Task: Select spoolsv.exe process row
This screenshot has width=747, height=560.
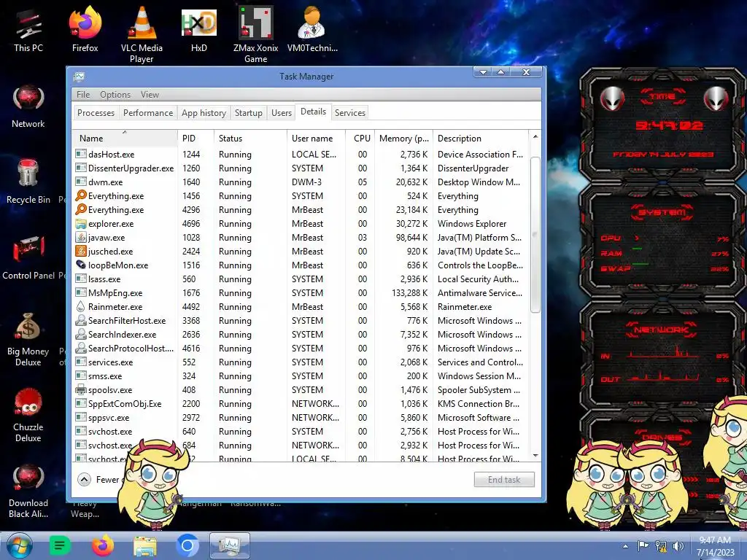Action: click(300, 390)
